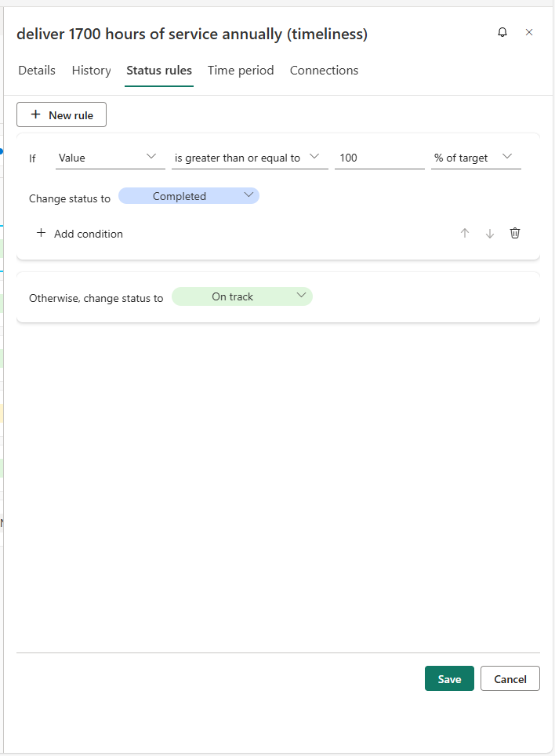Switch to the History tab

pos(91,70)
